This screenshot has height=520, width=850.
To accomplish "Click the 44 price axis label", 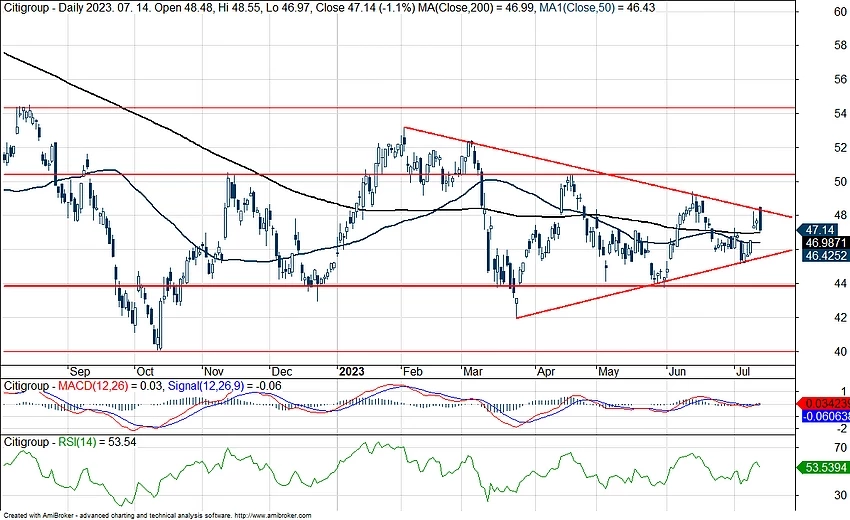I will pyautogui.click(x=840, y=284).
